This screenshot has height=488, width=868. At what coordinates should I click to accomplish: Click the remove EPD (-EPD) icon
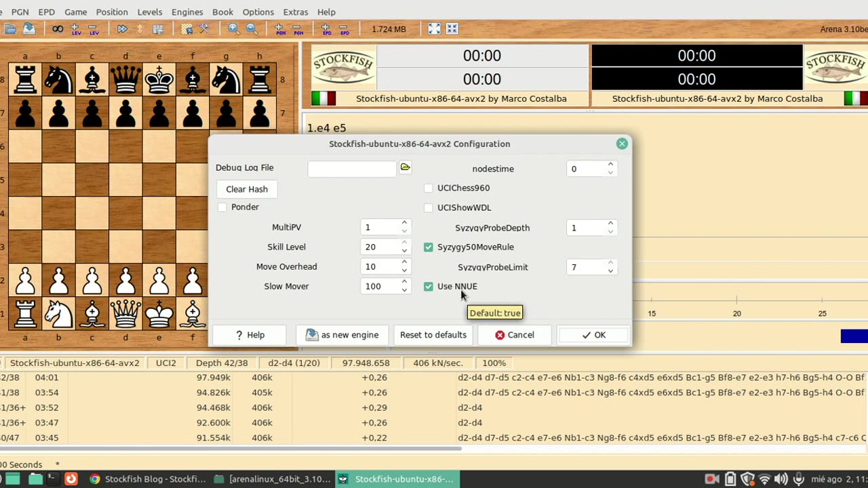(344, 29)
